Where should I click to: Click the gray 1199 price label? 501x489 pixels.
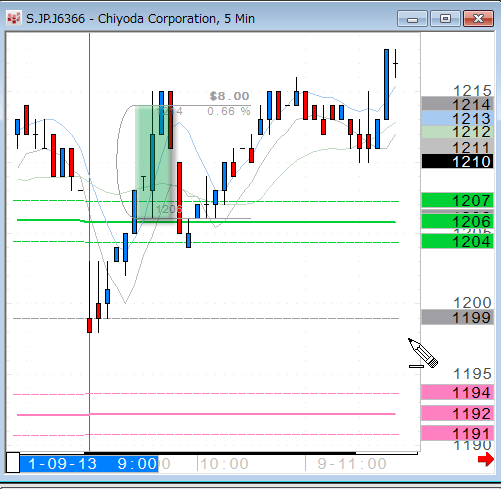457,317
